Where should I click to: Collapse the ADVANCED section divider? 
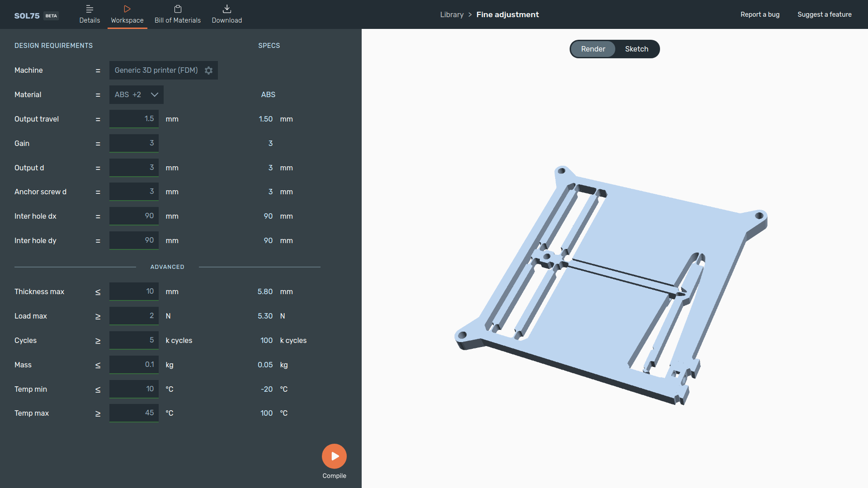[x=167, y=267]
